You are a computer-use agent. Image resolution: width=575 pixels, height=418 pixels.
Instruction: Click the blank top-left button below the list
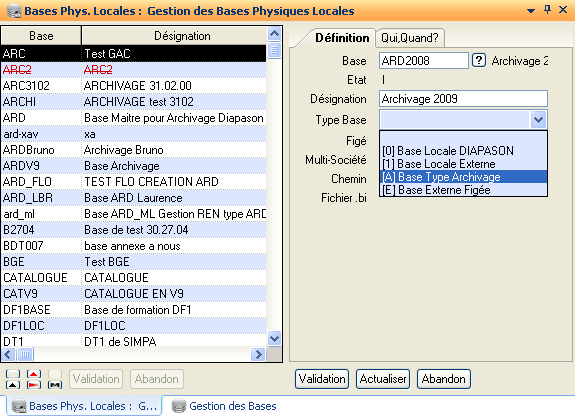click(x=13, y=374)
